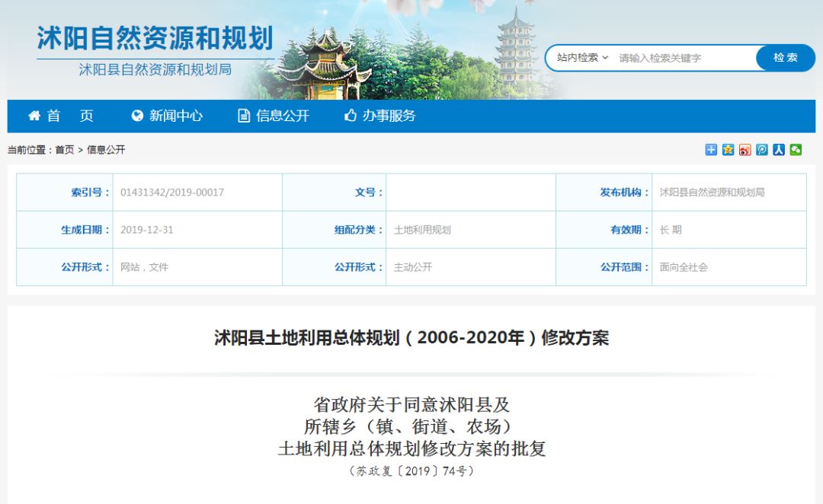Click the 网站，文件 disclosure form value
The image size is (823, 504).
[144, 267]
